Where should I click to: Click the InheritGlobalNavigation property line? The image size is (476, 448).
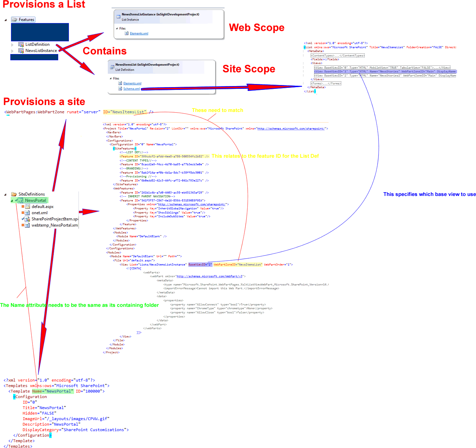pos(178,208)
